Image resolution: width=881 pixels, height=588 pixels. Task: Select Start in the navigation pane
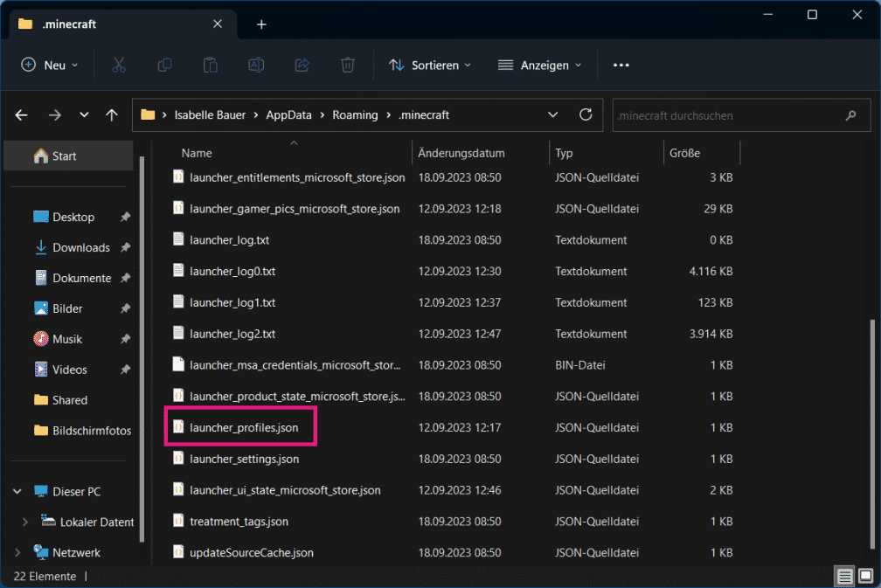pos(68,156)
